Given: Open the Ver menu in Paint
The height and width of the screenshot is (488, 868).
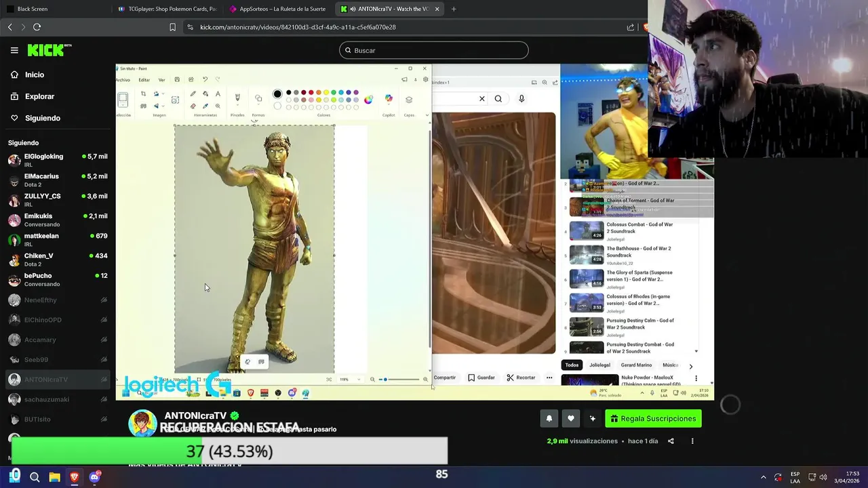Looking at the screenshot, I should tap(161, 80).
